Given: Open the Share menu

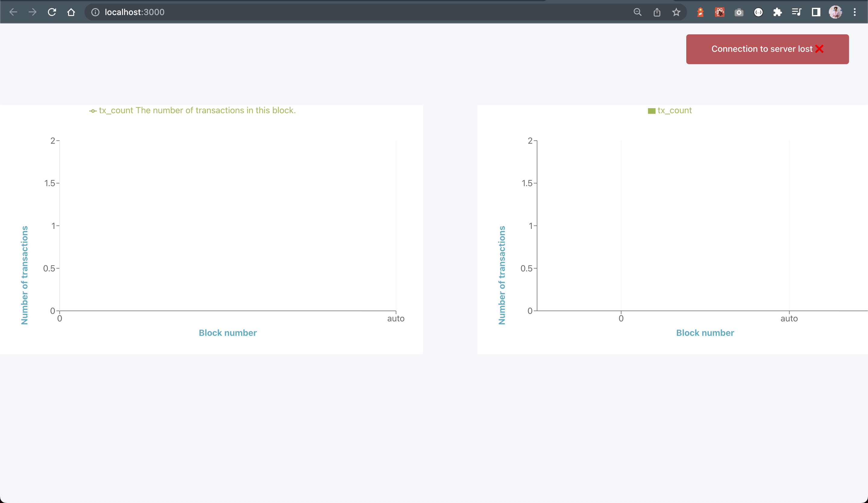Looking at the screenshot, I should coord(657,12).
